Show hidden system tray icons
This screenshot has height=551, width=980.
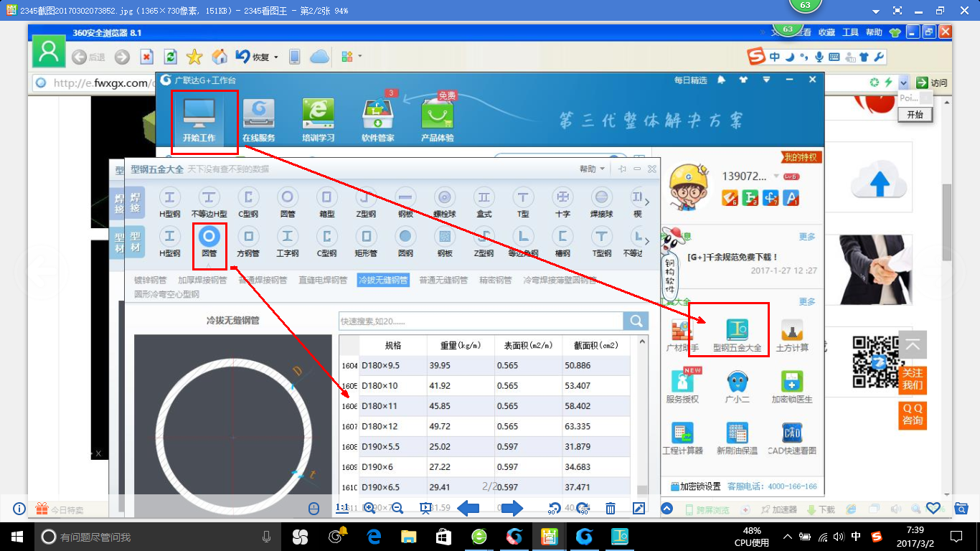tap(788, 537)
